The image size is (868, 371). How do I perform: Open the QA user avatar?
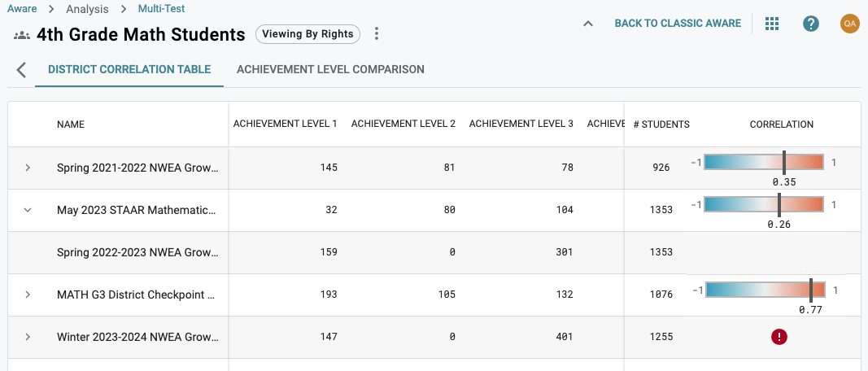pyautogui.click(x=849, y=24)
